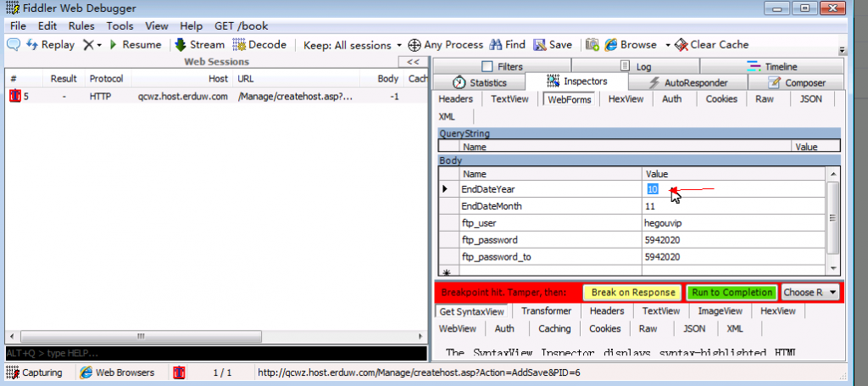The height and width of the screenshot is (386, 868).
Task: Click the camera screenshot icon
Action: click(x=593, y=45)
